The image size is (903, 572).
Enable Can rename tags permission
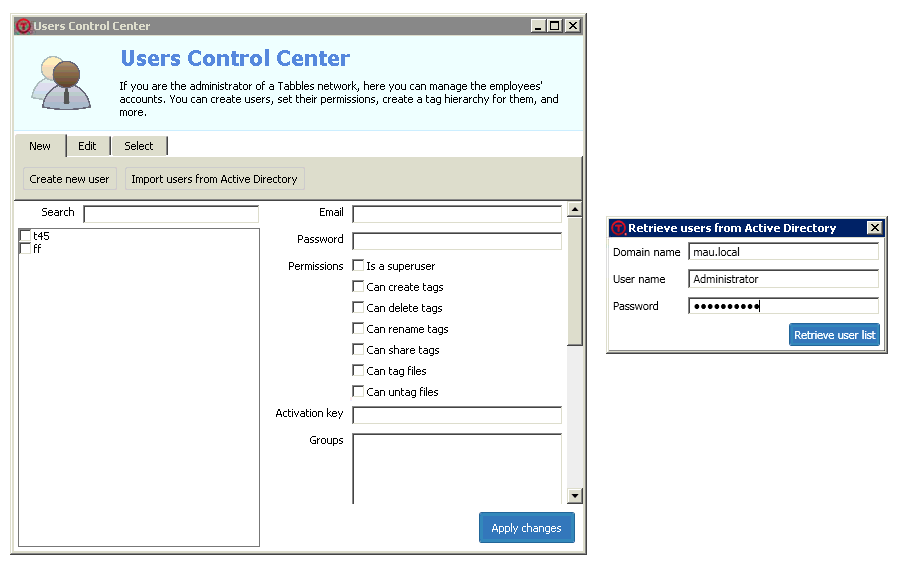coord(358,328)
